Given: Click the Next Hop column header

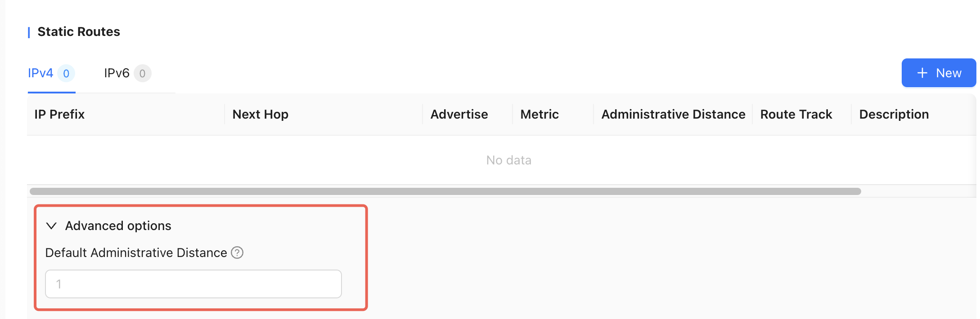Looking at the screenshot, I should click(261, 114).
